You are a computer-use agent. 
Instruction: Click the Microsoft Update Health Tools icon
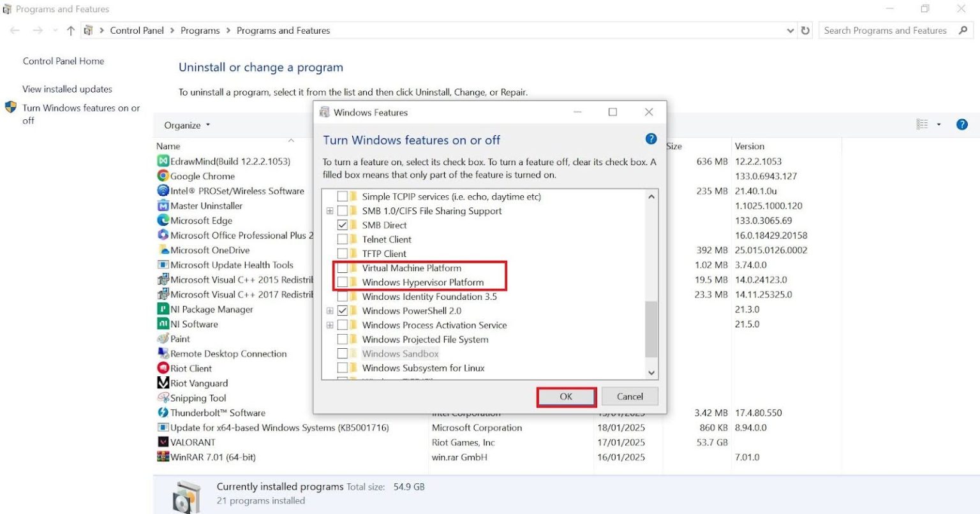pos(163,265)
